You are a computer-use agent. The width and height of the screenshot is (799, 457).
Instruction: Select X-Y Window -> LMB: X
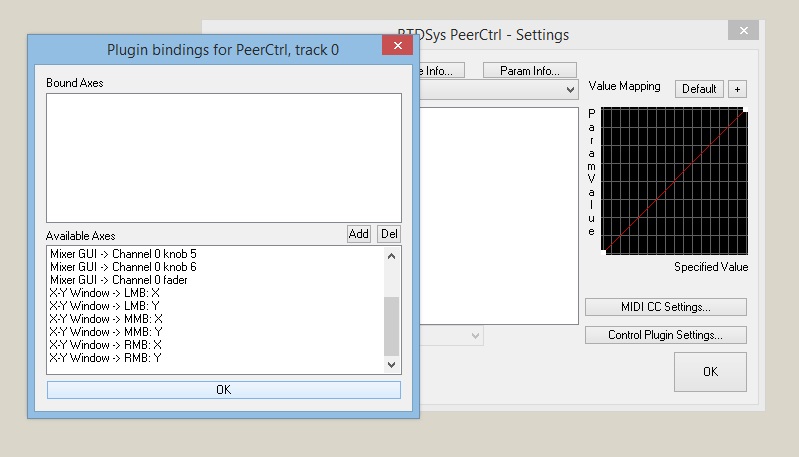104,293
